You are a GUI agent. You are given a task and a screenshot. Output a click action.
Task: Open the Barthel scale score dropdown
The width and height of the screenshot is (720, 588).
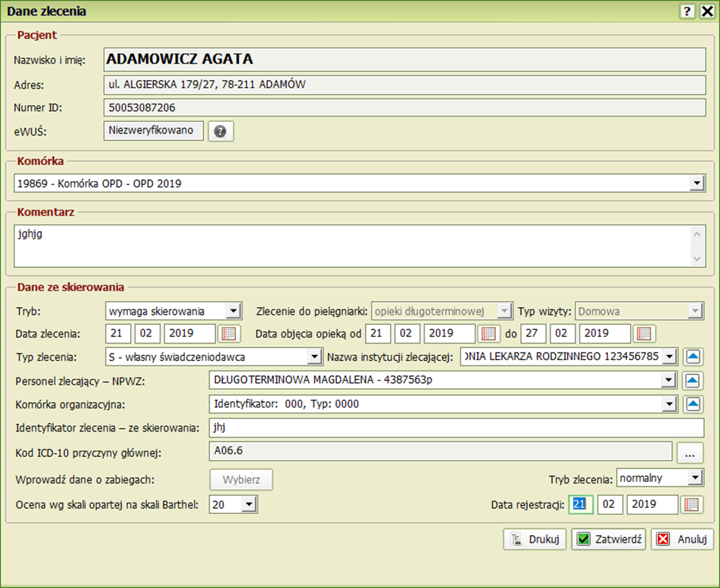pos(250,505)
